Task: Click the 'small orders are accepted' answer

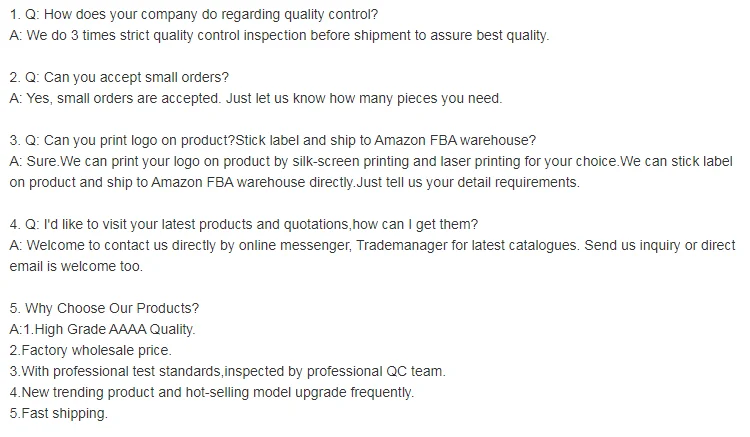Action: click(x=256, y=98)
